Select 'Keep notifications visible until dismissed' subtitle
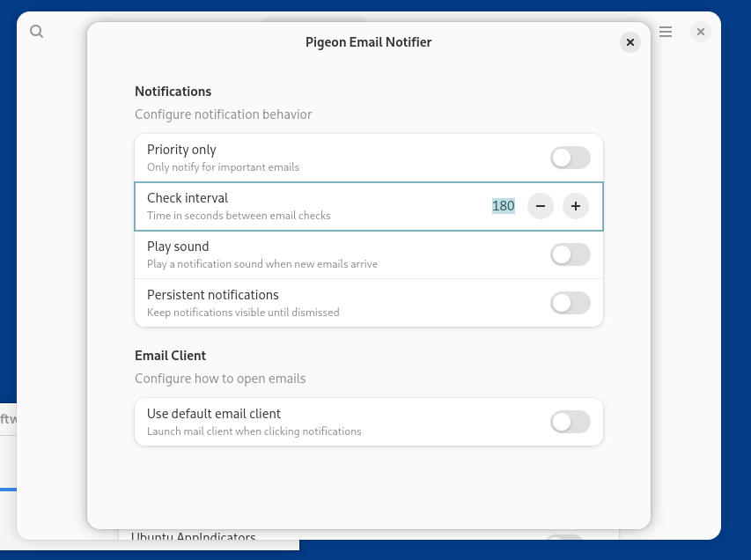The height and width of the screenshot is (560, 751). click(x=243, y=313)
